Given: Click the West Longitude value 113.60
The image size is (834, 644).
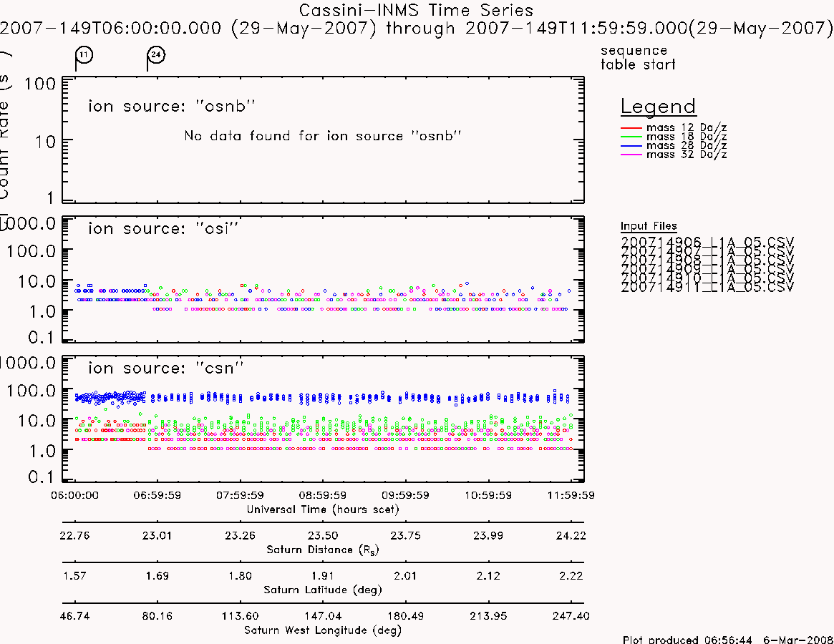Looking at the screenshot, I should point(240,616).
